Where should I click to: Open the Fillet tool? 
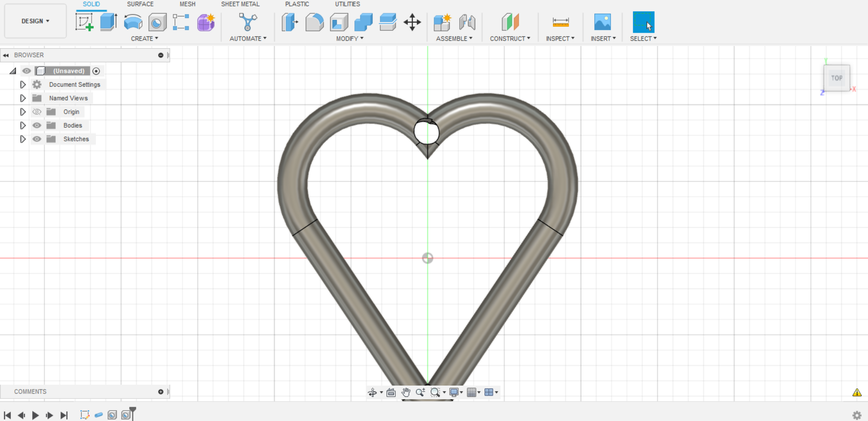click(315, 22)
